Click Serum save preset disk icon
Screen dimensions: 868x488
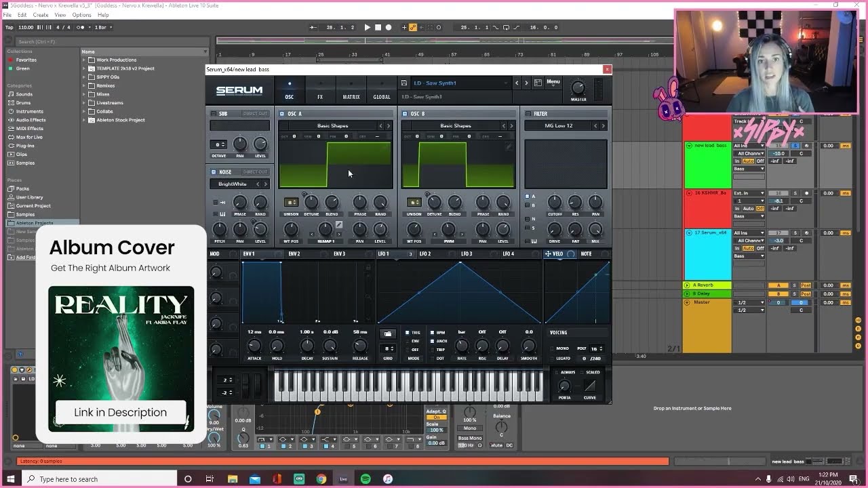coord(404,83)
